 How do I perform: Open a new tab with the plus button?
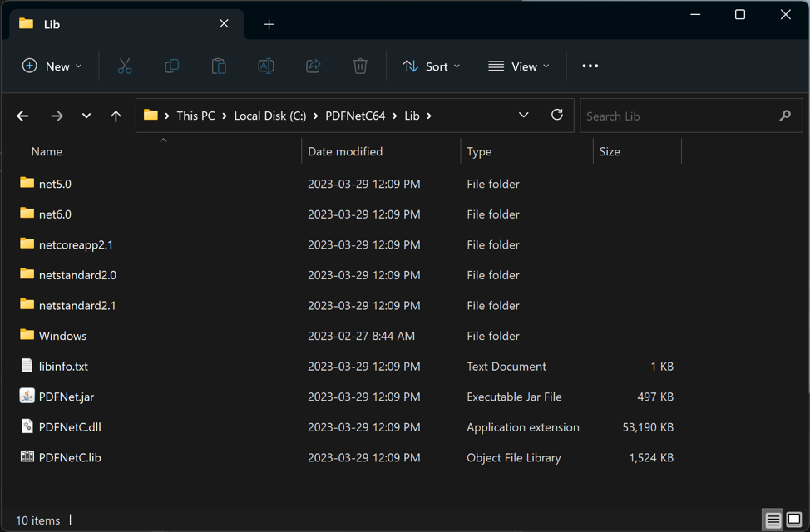[x=269, y=24]
